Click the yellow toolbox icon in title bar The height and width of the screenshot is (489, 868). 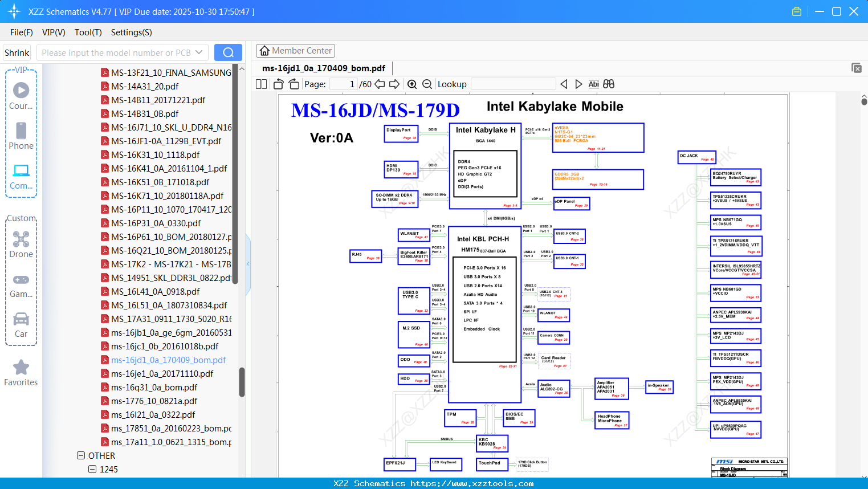click(x=797, y=11)
